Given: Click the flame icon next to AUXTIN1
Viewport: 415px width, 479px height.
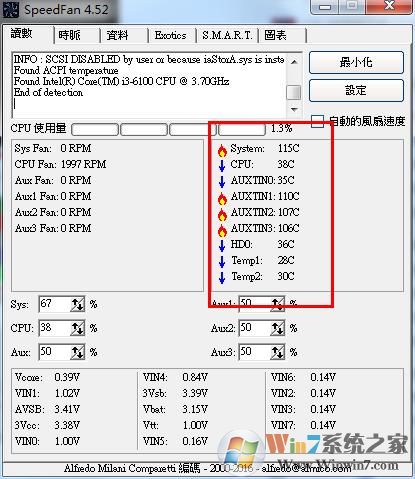Looking at the screenshot, I should click(x=222, y=199).
